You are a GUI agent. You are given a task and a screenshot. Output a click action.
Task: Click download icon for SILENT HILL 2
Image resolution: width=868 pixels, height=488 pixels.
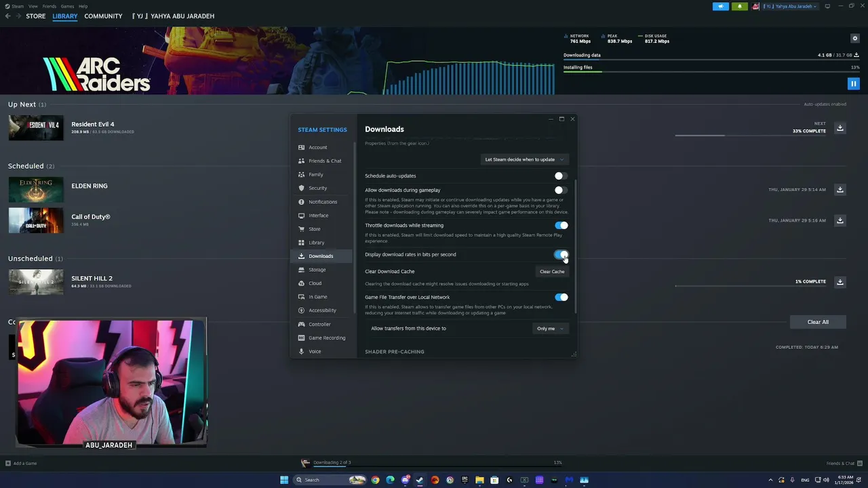click(840, 282)
